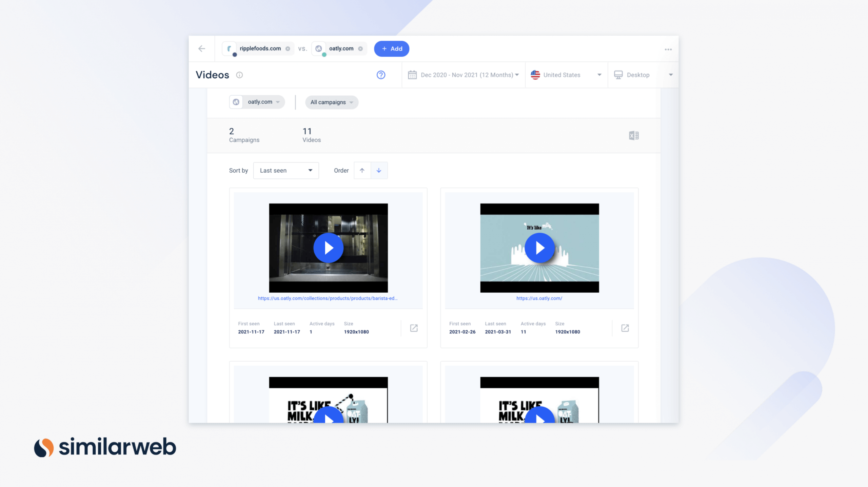Click the calendar icon in date selector
The width and height of the screenshot is (868, 487).
pos(412,75)
